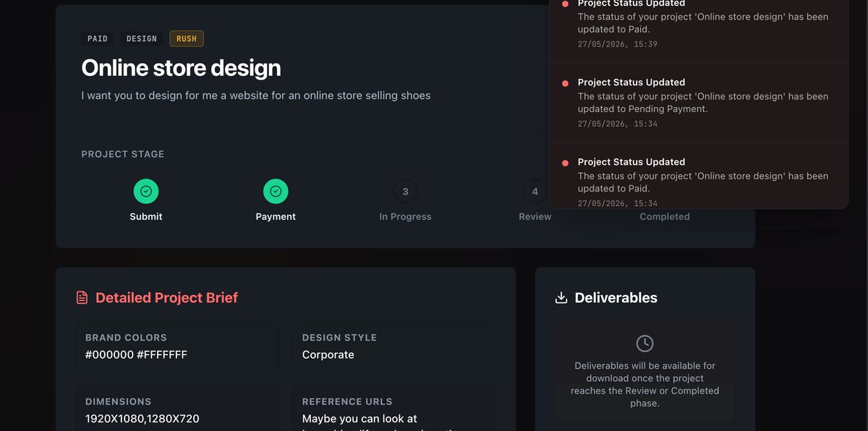The width and height of the screenshot is (868, 431).
Task: Click red unread dot beside 15:39 notification
Action: click(565, 4)
